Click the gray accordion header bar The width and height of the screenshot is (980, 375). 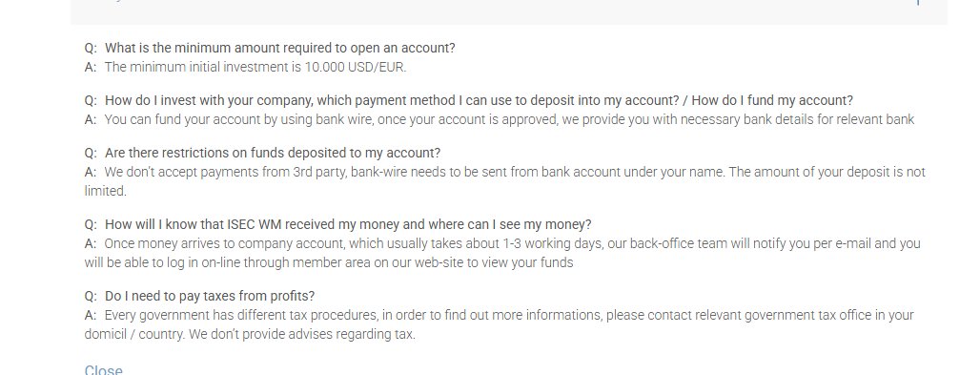pos(509,11)
